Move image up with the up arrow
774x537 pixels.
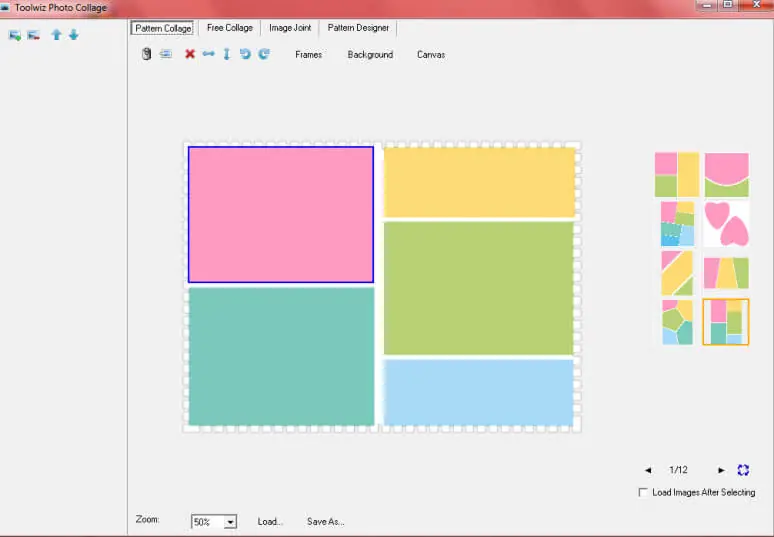[56, 35]
